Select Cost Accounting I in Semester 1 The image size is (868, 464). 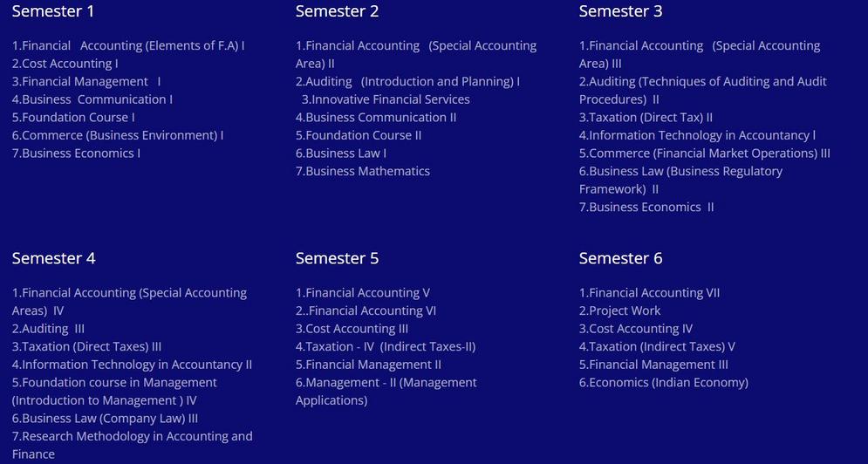pyautogui.click(x=65, y=64)
